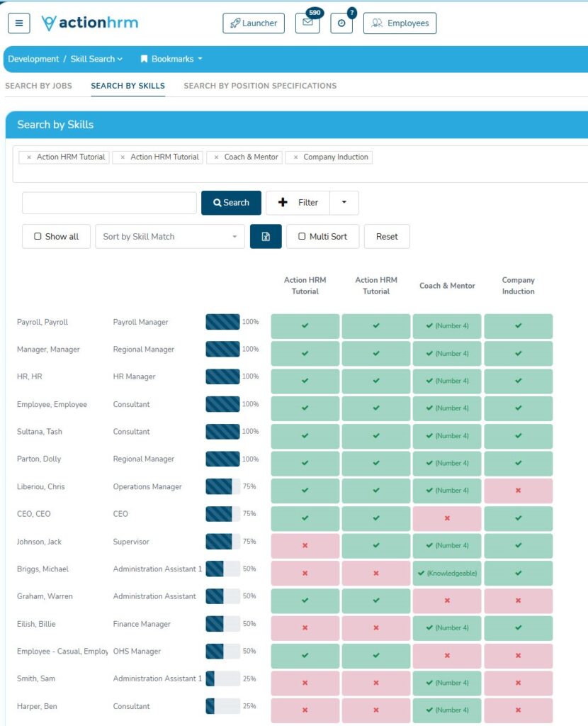Click the Search button
588x726 pixels.
(x=231, y=203)
